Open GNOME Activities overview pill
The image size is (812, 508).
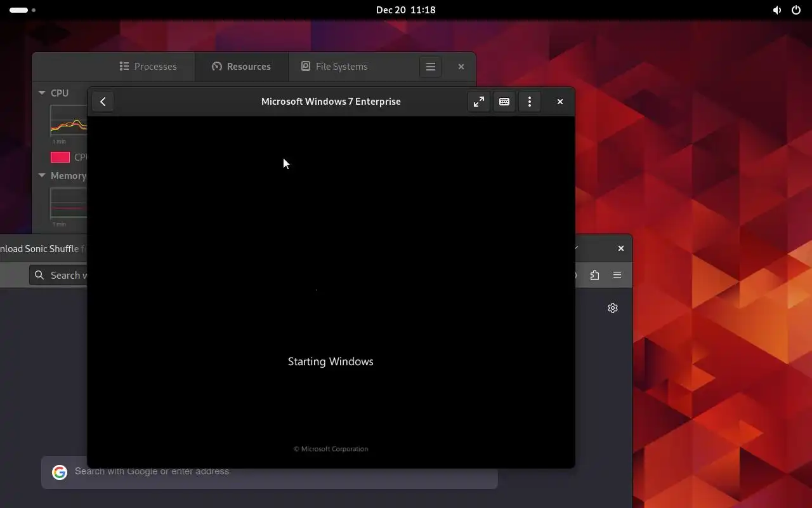[22, 10]
